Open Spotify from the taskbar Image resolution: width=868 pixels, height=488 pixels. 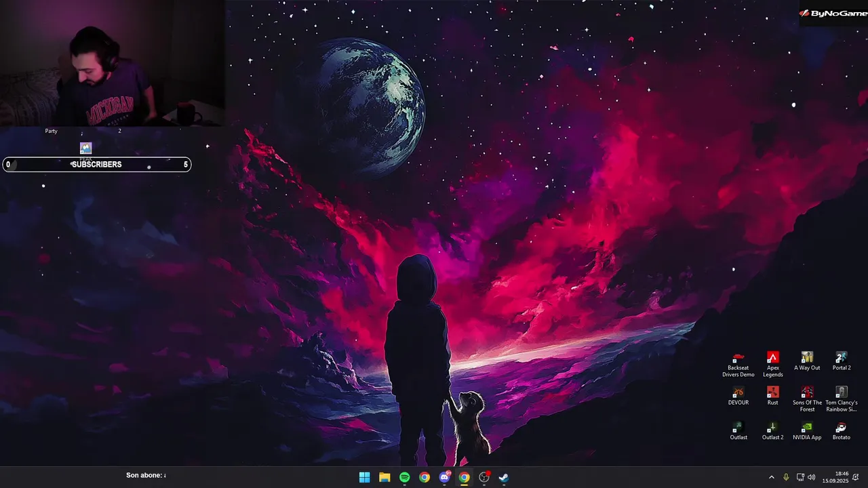pyautogui.click(x=404, y=477)
